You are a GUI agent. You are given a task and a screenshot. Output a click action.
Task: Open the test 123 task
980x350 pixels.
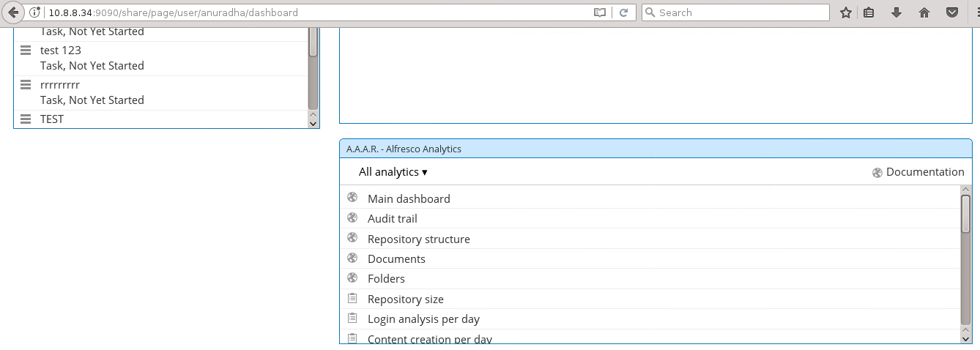(x=61, y=51)
